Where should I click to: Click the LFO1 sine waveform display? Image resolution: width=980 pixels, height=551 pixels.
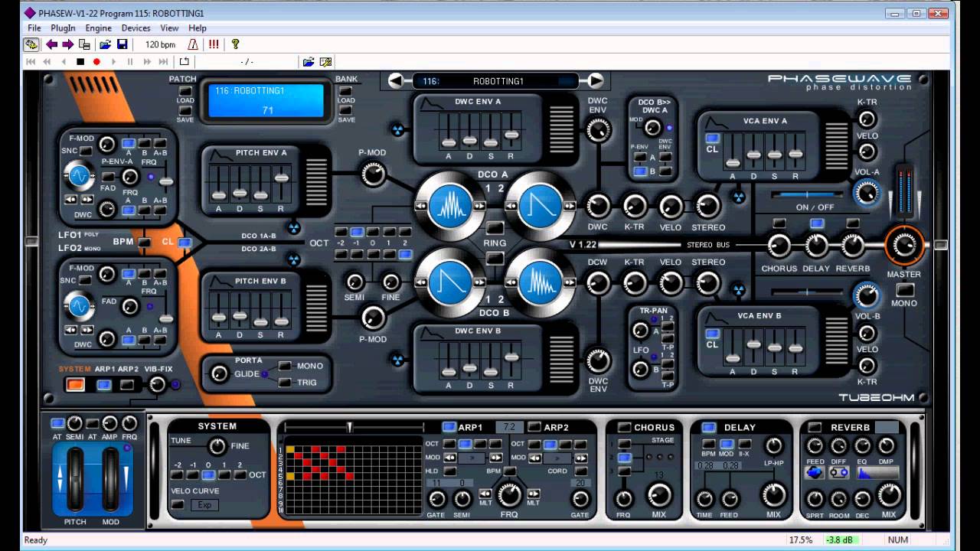pyautogui.click(x=79, y=177)
